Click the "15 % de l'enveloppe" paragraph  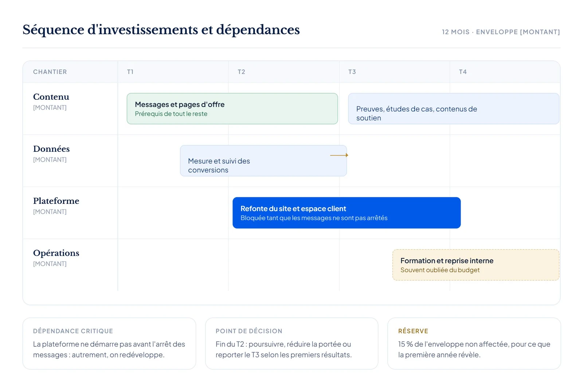474,349
